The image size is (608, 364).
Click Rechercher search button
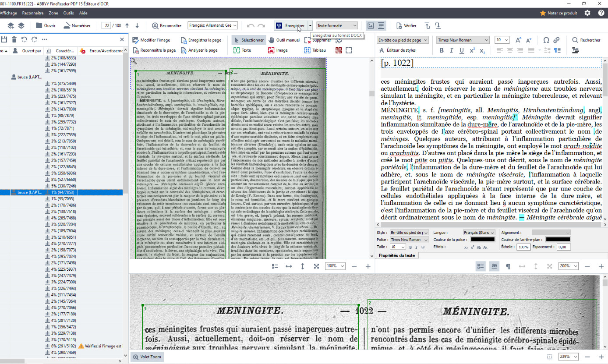(586, 40)
